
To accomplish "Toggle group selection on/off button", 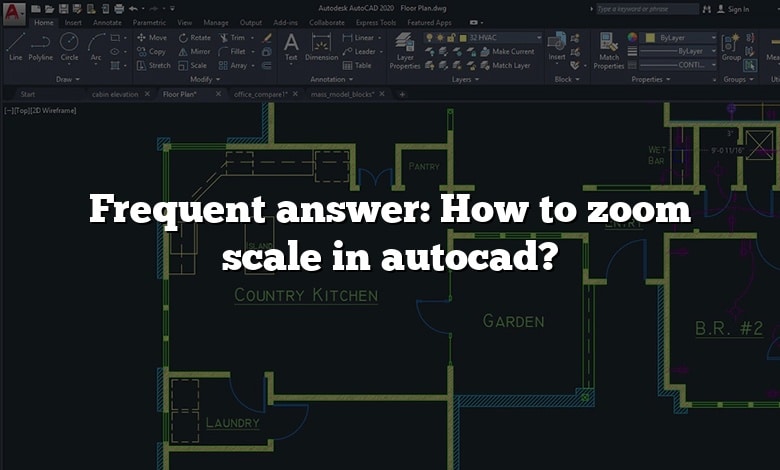I will [x=750, y=65].
